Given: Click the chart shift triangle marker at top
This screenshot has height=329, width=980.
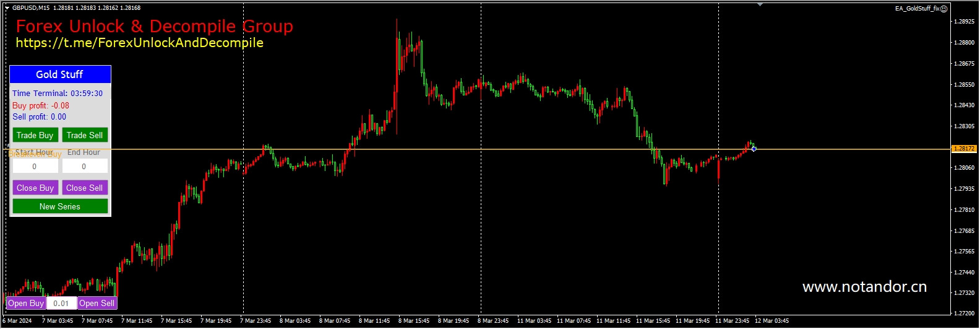Looking at the screenshot, I should click(760, 4).
